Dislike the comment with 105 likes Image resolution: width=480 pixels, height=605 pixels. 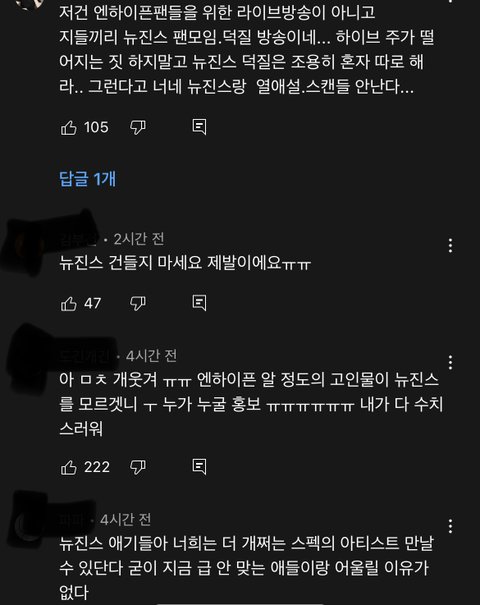(138, 128)
